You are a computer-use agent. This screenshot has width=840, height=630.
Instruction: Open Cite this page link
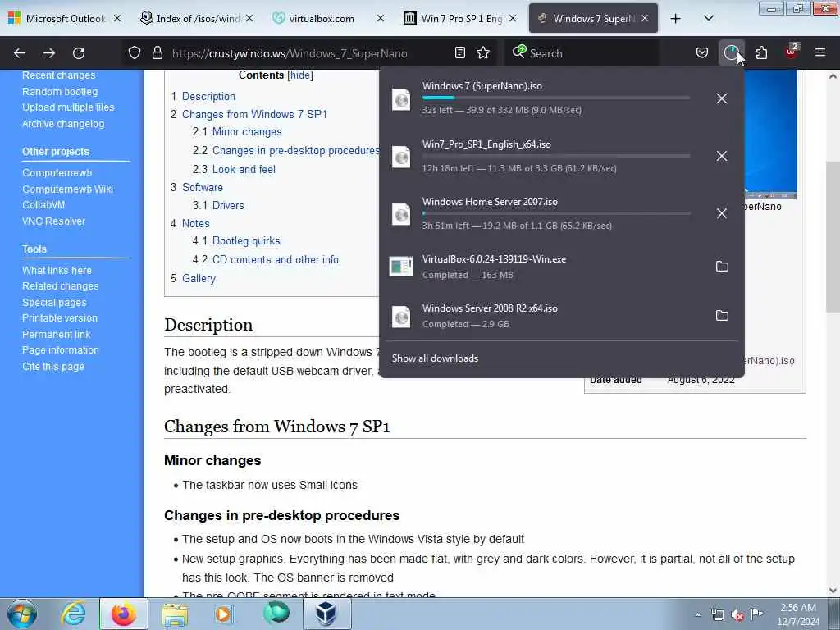click(53, 367)
